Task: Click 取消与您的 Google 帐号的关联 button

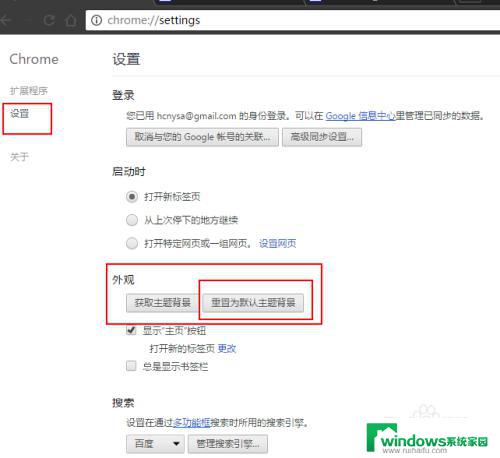Action: click(202, 137)
